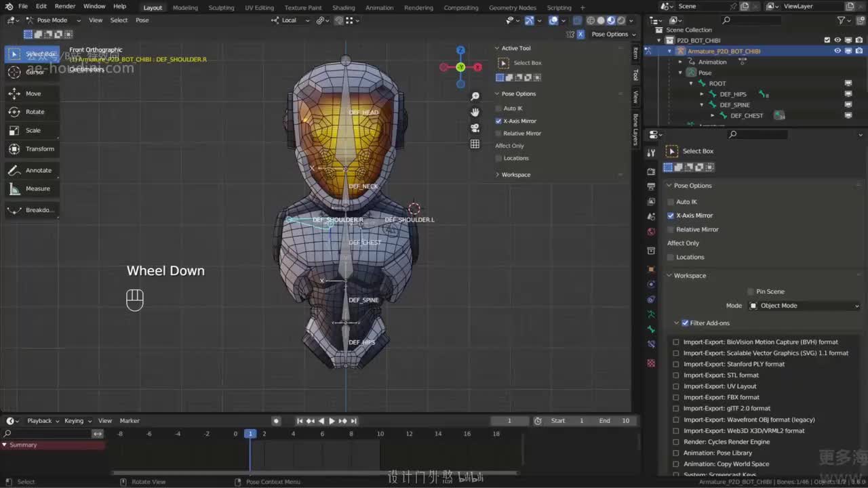Open the Pose Mode dropdown
The width and height of the screenshot is (868, 488).
click(52, 20)
